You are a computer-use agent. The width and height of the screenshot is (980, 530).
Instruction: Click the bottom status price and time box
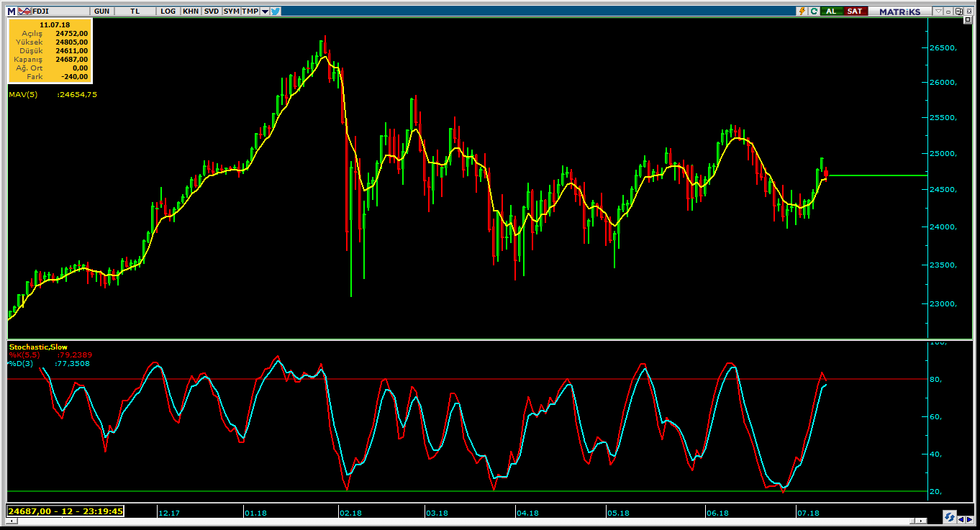(65, 511)
